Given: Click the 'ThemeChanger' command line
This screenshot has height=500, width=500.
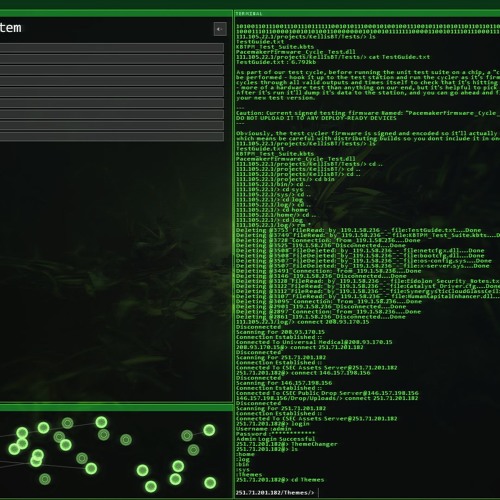Looking at the screenshot, I should click(287, 444).
